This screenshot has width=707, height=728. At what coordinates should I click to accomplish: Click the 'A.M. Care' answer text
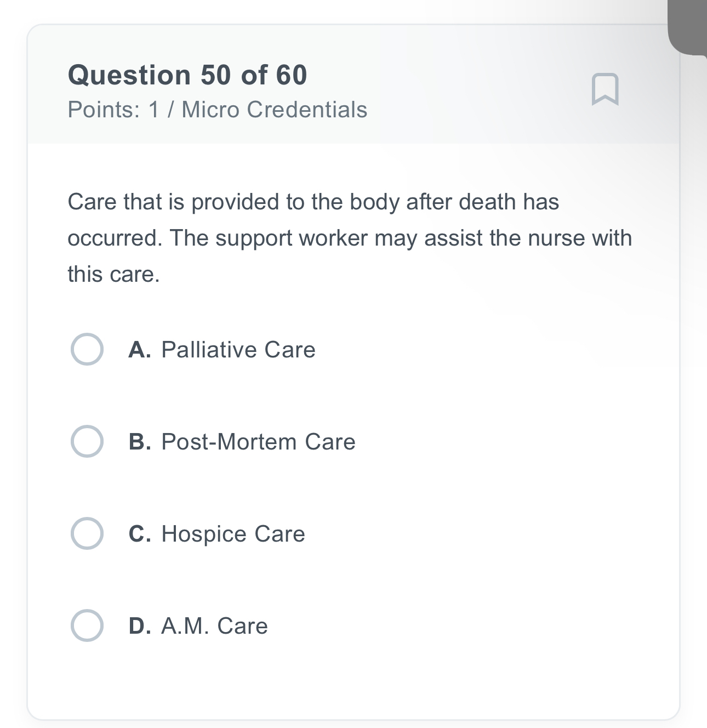214,626
